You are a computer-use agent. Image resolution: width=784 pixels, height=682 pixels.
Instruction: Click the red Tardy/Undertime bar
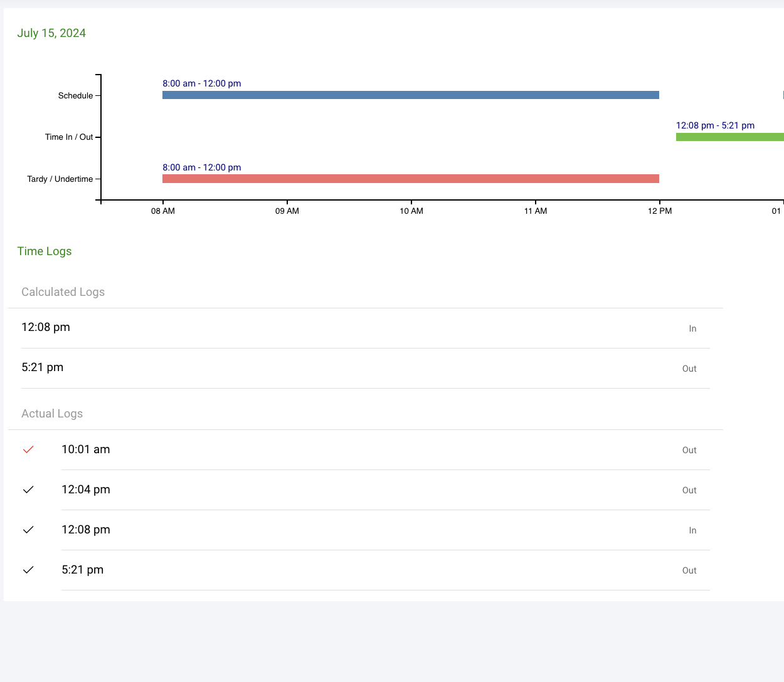[x=410, y=179]
